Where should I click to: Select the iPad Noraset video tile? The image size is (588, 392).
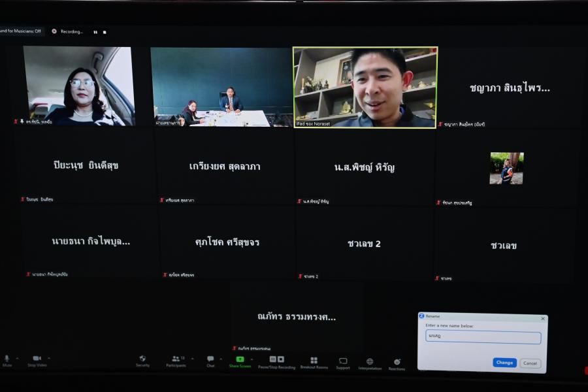tap(365, 87)
